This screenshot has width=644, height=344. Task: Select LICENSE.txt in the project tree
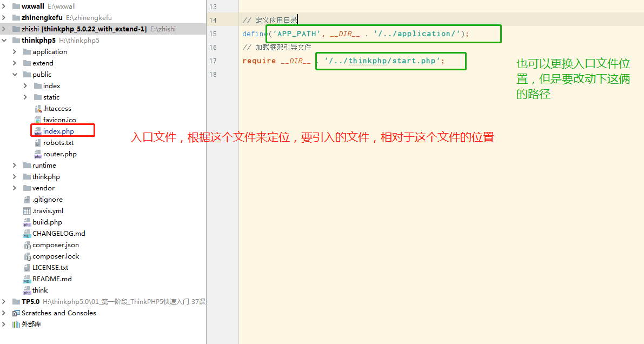click(50, 268)
